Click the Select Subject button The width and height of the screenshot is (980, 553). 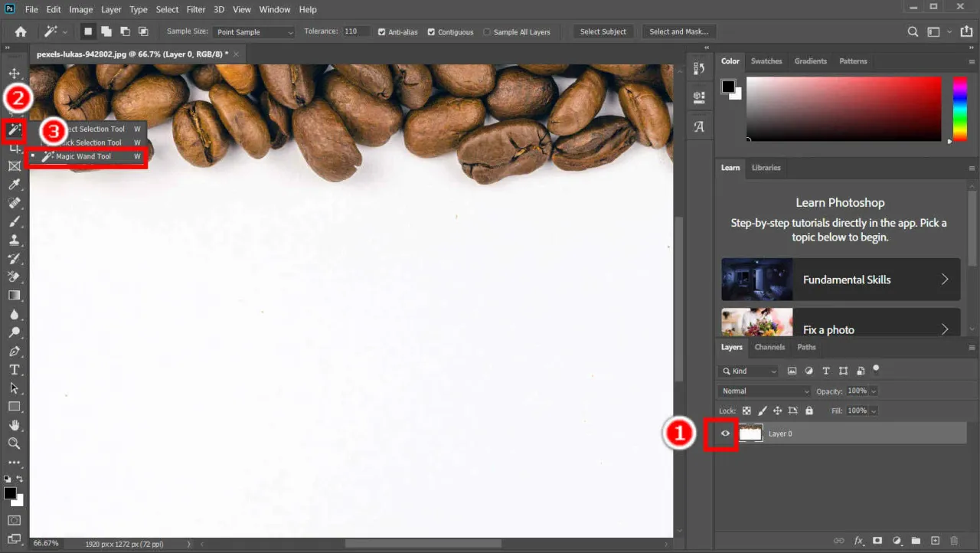coord(603,32)
